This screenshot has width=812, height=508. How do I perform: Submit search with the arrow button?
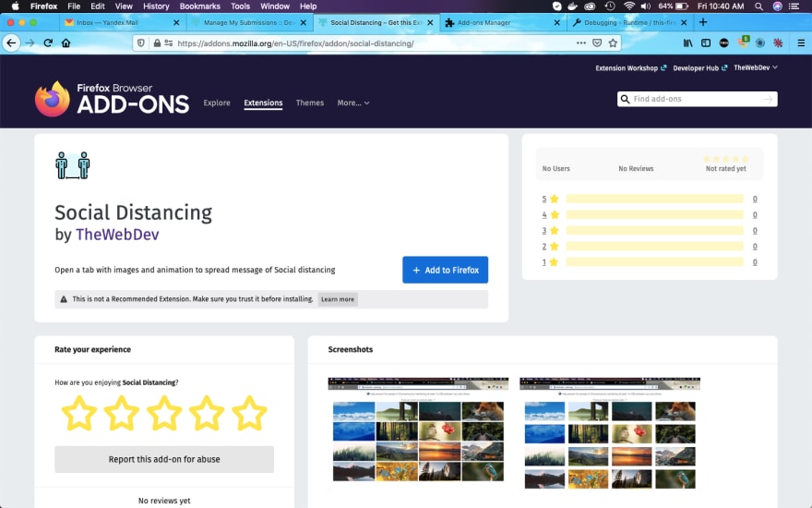click(x=769, y=99)
